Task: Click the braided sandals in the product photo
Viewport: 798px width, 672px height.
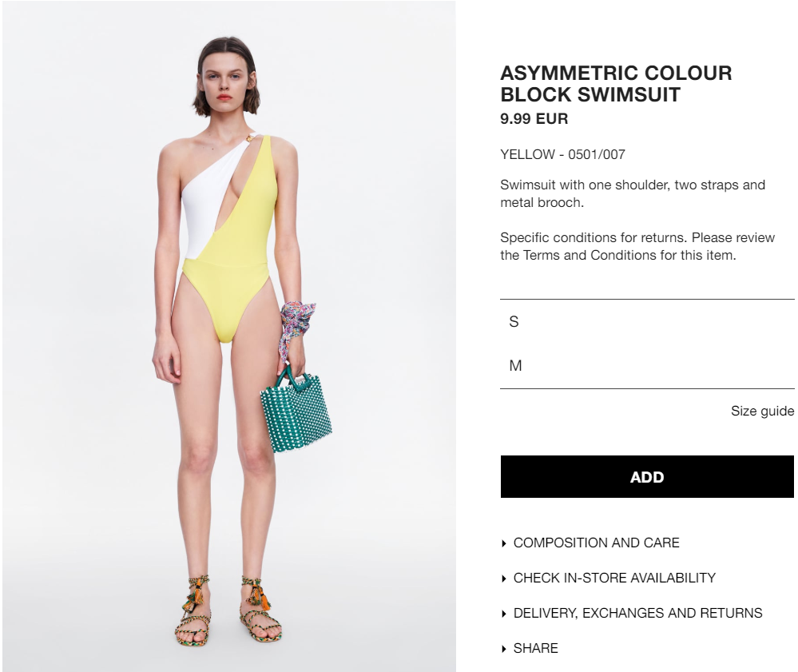Action: click(228, 611)
